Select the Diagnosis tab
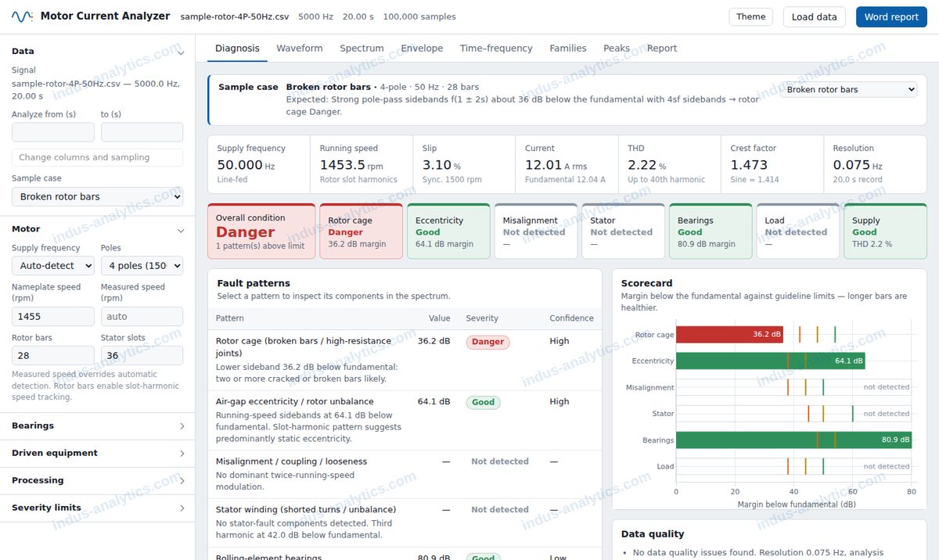939x560 pixels. (237, 48)
